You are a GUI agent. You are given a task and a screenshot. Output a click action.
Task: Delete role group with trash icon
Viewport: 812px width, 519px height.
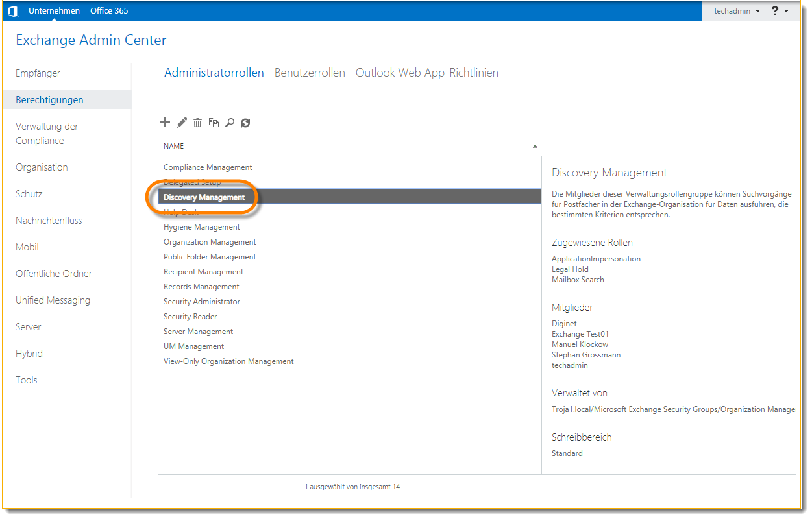[x=197, y=123]
